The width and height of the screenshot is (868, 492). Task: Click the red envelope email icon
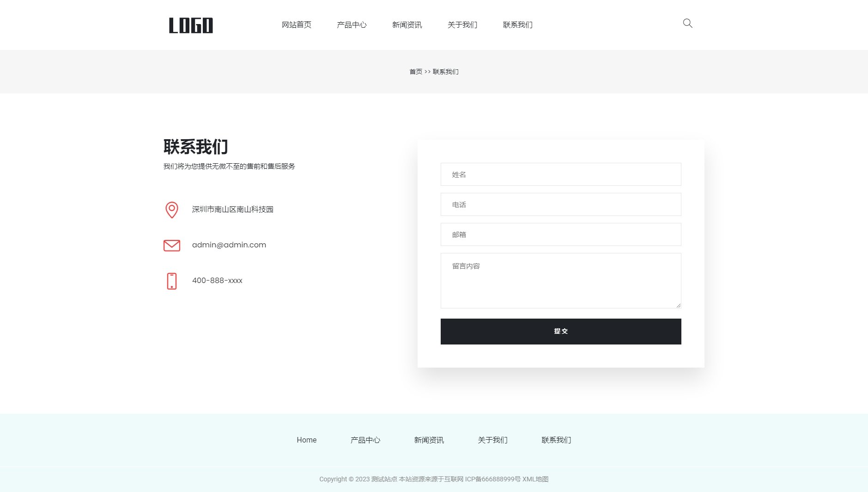point(172,246)
